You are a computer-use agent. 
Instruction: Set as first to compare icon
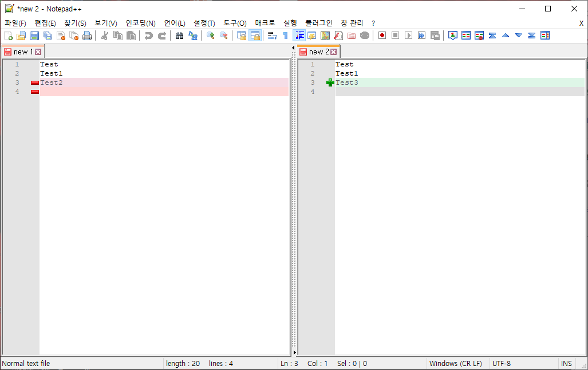coord(453,36)
